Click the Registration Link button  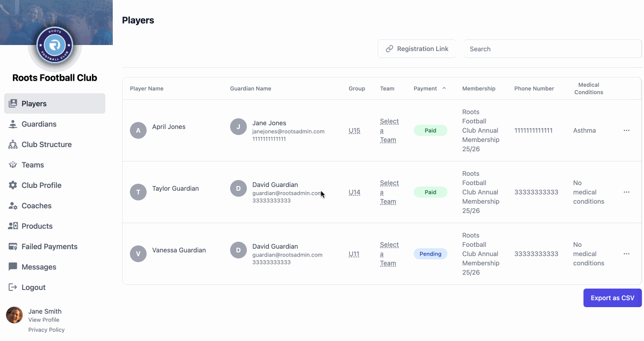[417, 49]
